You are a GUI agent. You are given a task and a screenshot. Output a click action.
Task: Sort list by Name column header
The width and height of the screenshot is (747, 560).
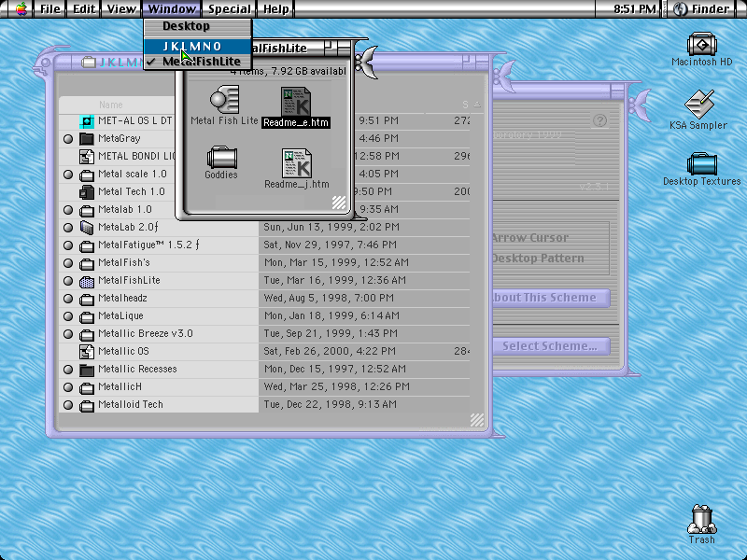(110, 105)
